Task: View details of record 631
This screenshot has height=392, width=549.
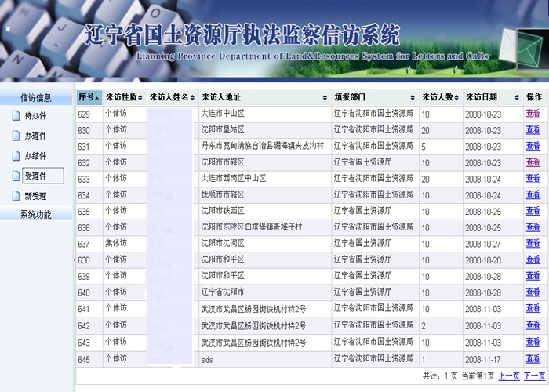Action: [533, 146]
